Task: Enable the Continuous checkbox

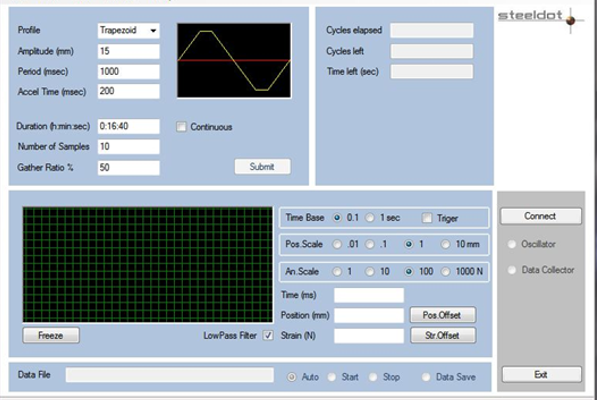Action: 182,127
